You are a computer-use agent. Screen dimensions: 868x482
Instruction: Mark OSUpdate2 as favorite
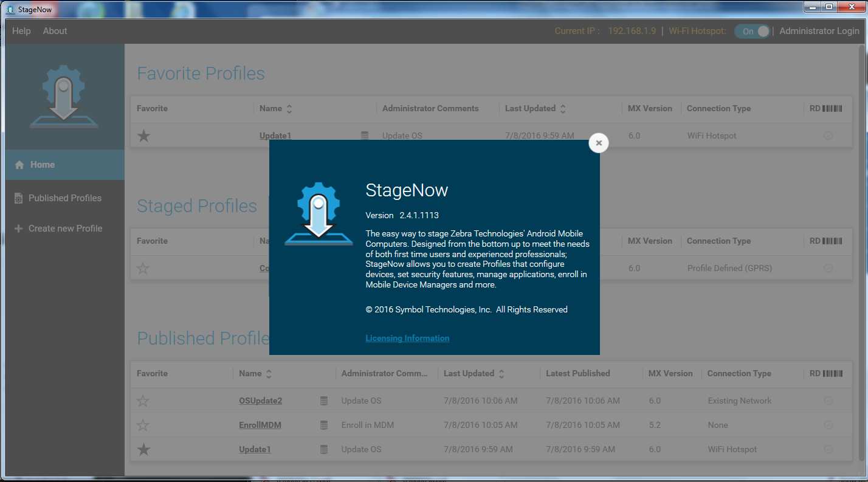point(143,401)
